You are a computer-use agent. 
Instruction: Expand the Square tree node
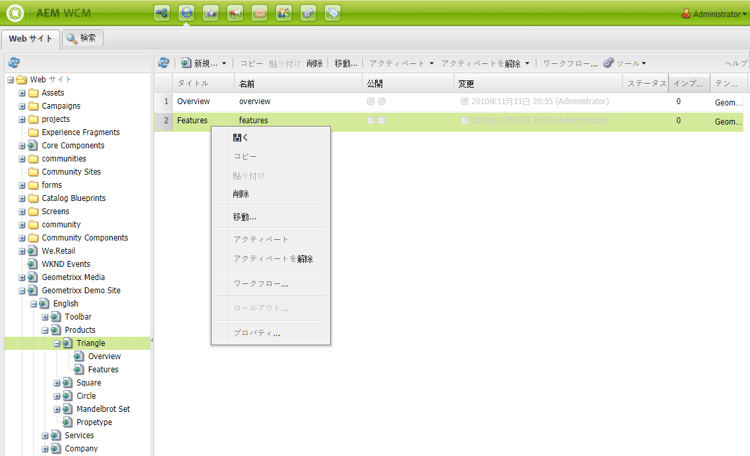pyautogui.click(x=57, y=383)
